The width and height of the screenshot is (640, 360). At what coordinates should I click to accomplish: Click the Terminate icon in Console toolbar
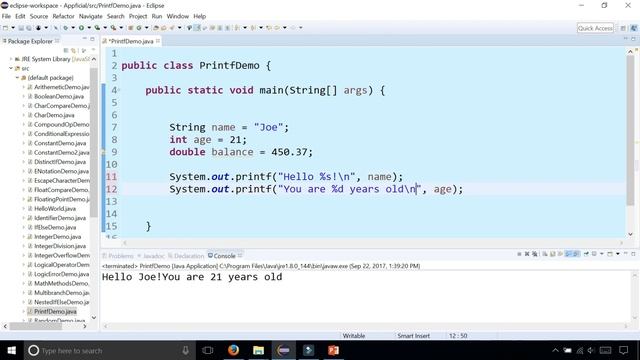[519, 254]
